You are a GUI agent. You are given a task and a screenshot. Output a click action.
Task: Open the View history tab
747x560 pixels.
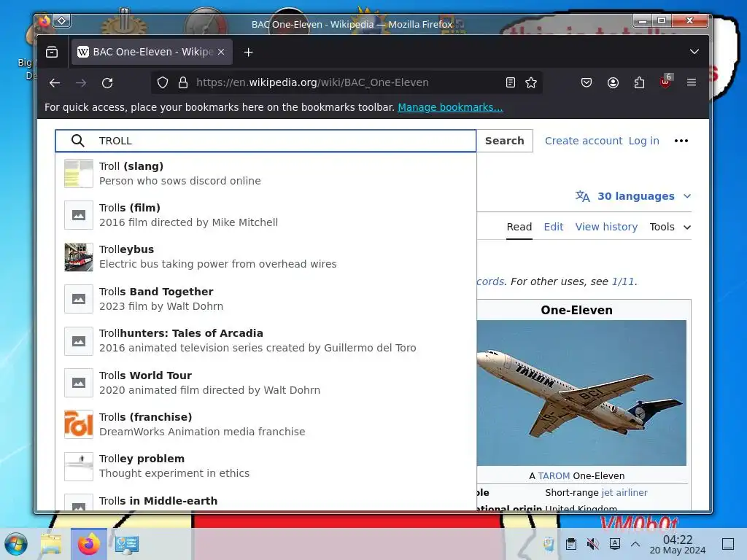tap(606, 227)
